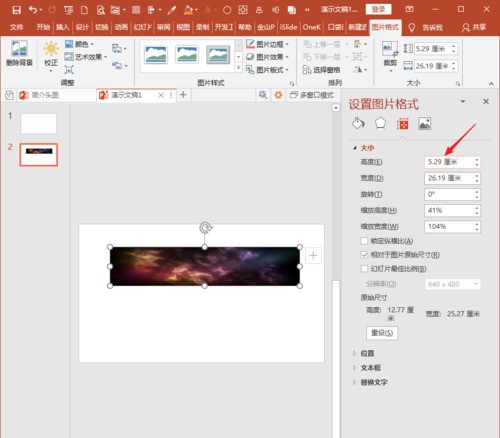
Task: Click the Reset (重设) button
Action: click(382, 333)
